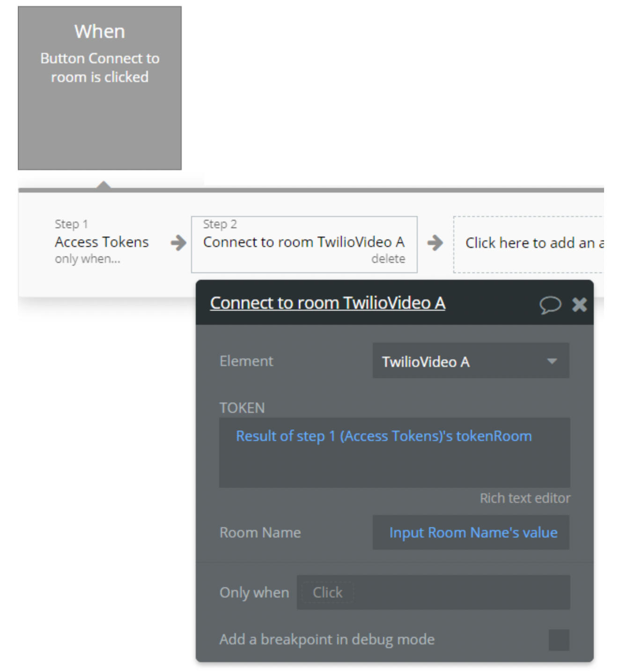Click here to add a new action
The width and height of the screenshot is (620, 672).
[x=528, y=244]
